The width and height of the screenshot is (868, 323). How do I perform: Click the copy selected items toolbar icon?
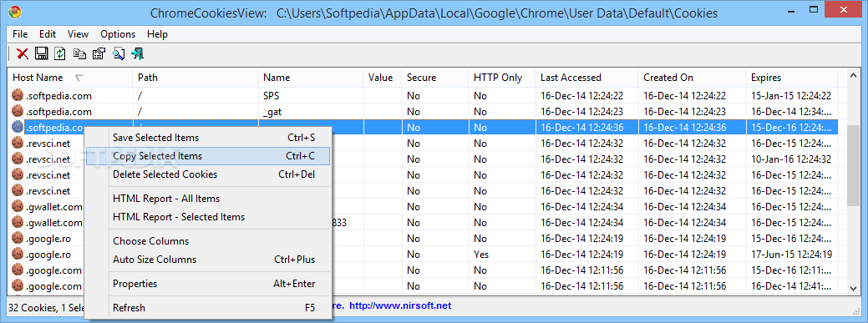[79, 53]
